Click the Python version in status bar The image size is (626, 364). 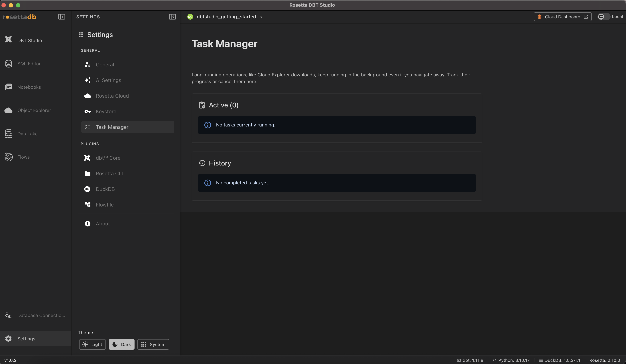pyautogui.click(x=511, y=360)
